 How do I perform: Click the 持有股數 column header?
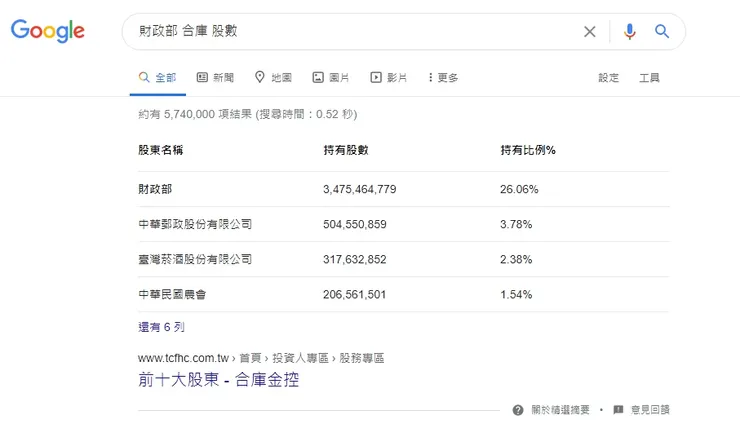tap(345, 150)
